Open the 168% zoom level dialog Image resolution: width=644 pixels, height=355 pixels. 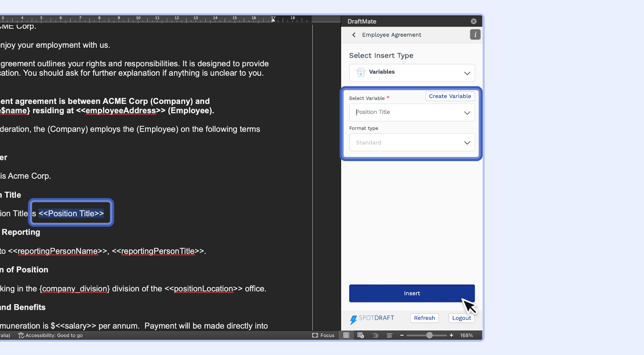466,335
